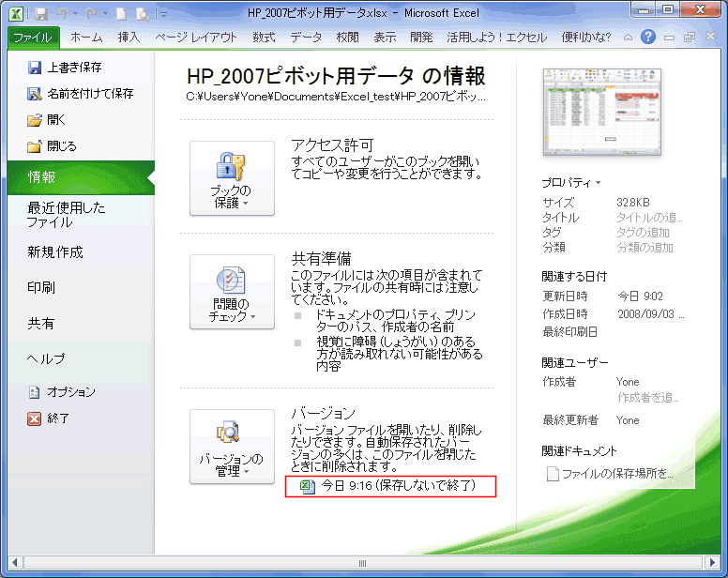Switch to the 開発 tab
Viewport: 728px width, 578px height.
pyautogui.click(x=421, y=38)
